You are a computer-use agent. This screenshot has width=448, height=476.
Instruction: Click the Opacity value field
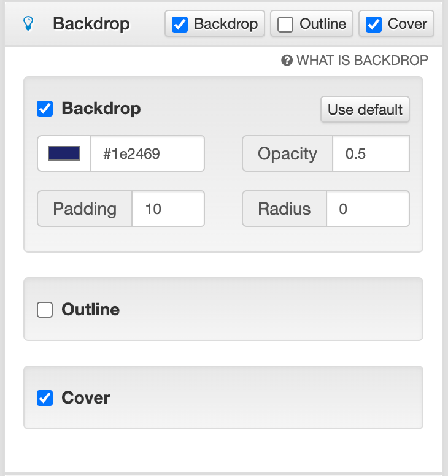370,154
